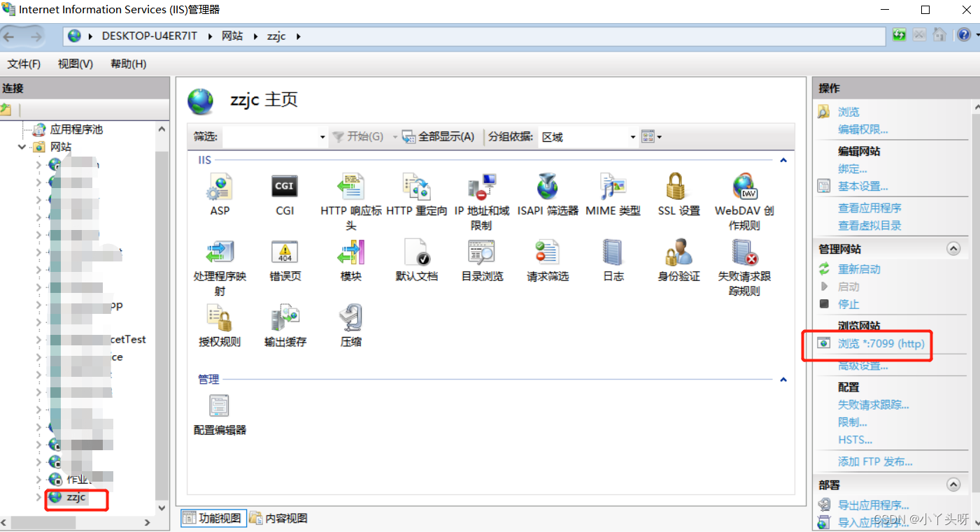This screenshot has height=532, width=980.
Task: Open the MIME 类型 feature
Action: pyautogui.click(x=613, y=195)
